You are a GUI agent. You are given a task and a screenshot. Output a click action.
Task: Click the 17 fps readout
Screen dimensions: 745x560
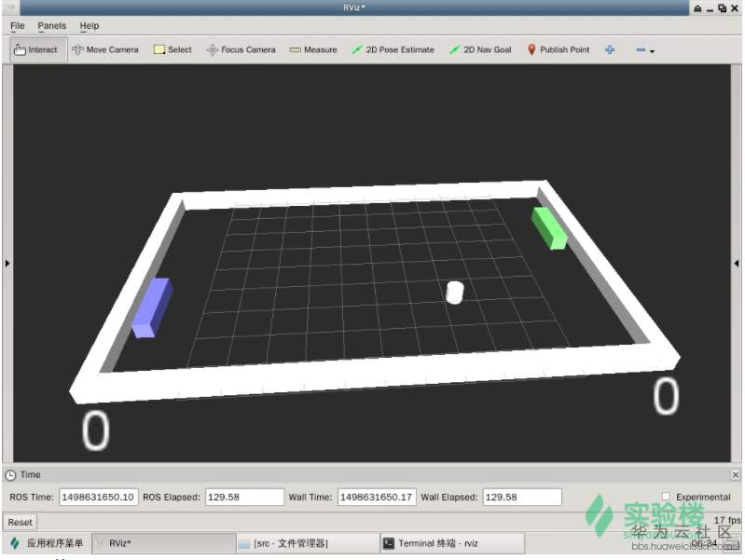pos(726,520)
